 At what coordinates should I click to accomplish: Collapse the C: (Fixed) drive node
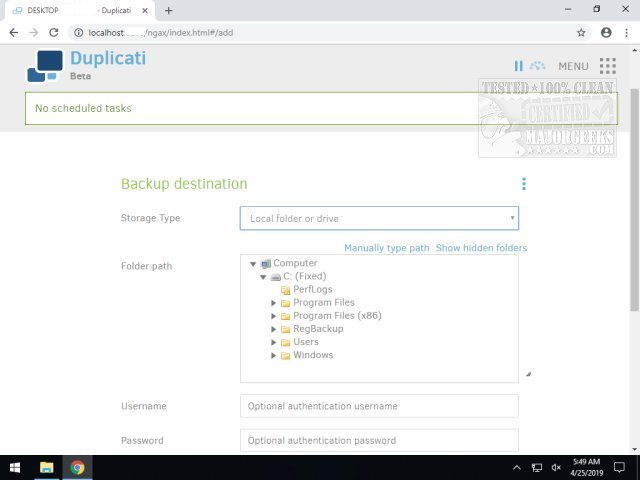263,277
